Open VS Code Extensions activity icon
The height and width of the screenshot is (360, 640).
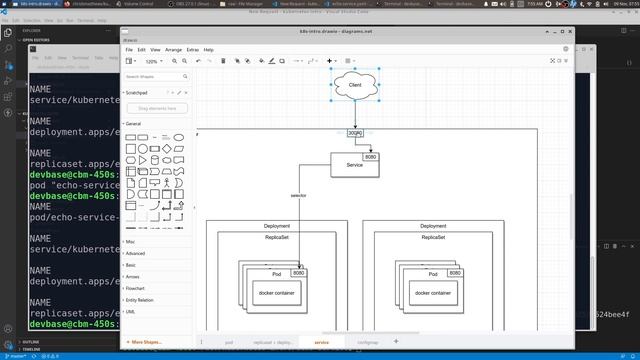point(8,97)
